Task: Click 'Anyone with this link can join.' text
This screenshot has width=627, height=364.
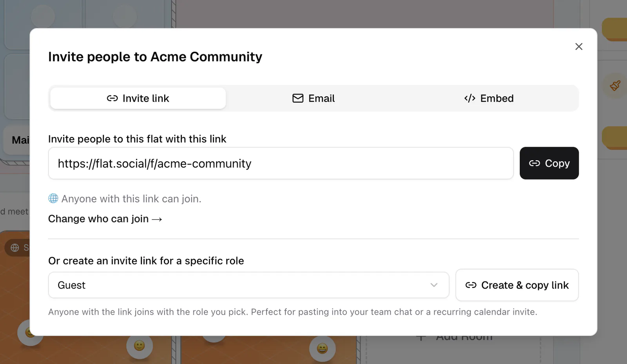Action: tap(131, 199)
